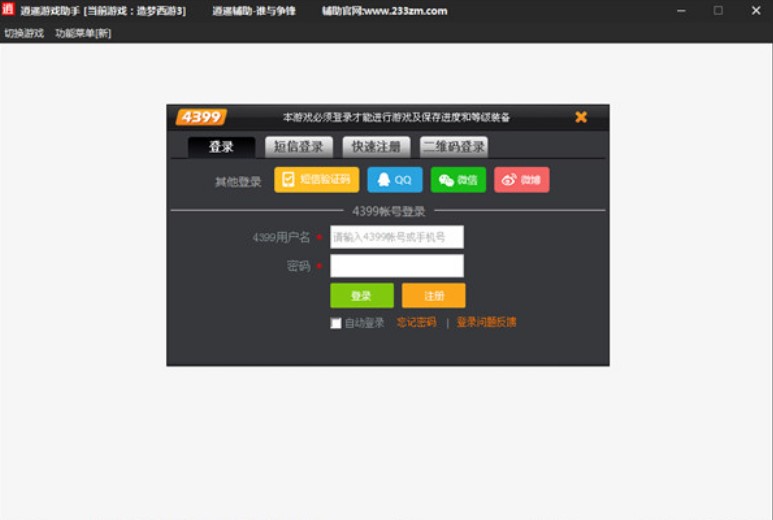773x520 pixels.
Task: Log in with 短信验证码 yellow button
Action: pos(316,179)
